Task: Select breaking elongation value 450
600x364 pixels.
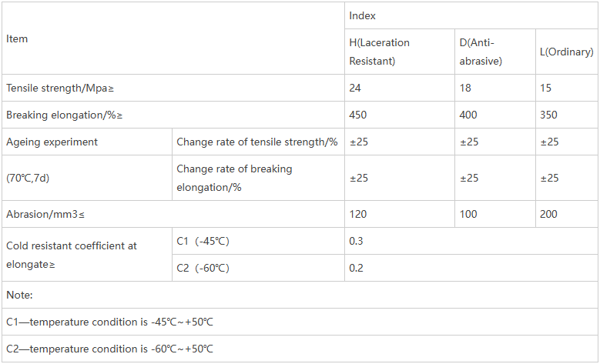Action: [x=358, y=115]
